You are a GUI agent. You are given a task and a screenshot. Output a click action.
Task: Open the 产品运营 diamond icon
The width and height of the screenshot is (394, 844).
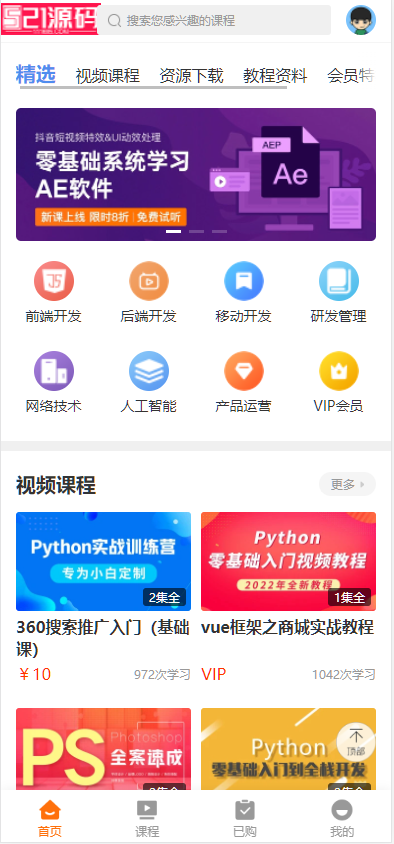(244, 371)
